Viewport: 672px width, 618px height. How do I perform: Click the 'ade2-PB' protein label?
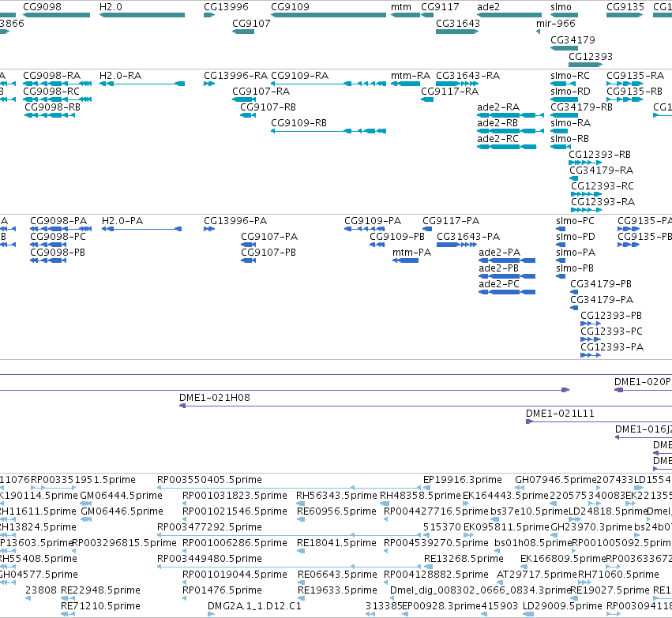click(x=498, y=268)
